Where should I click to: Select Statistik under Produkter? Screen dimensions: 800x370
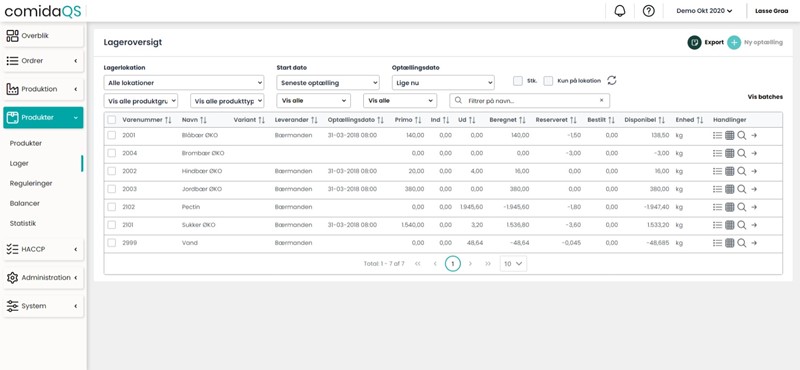23,223
